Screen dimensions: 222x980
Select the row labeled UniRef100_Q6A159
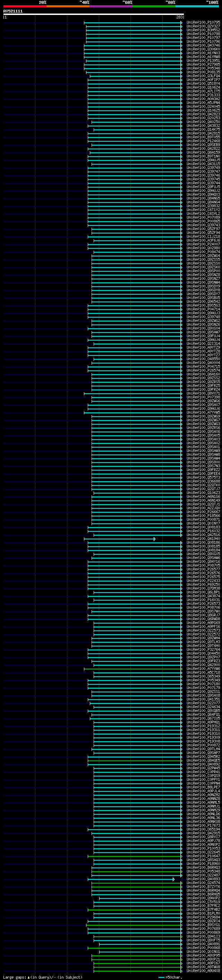pyautogui.click(x=203, y=152)
